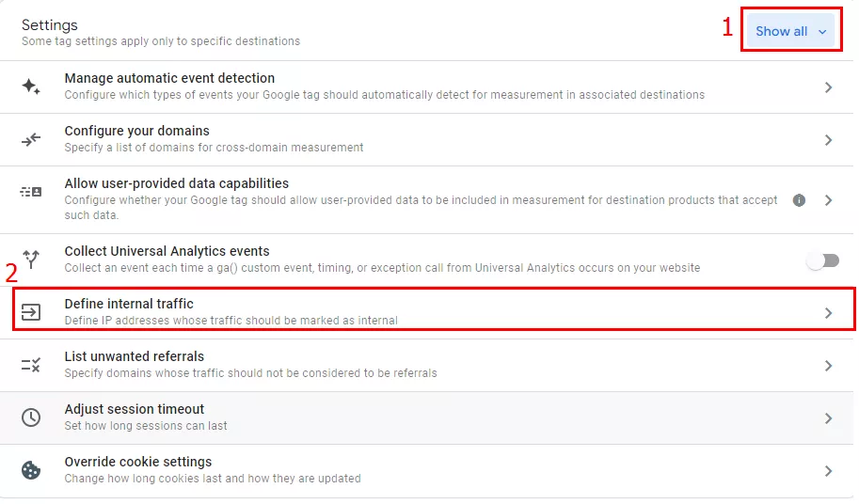Click the List unwanted referrals icon
Image resolution: width=859 pixels, height=504 pixels.
pos(31,365)
